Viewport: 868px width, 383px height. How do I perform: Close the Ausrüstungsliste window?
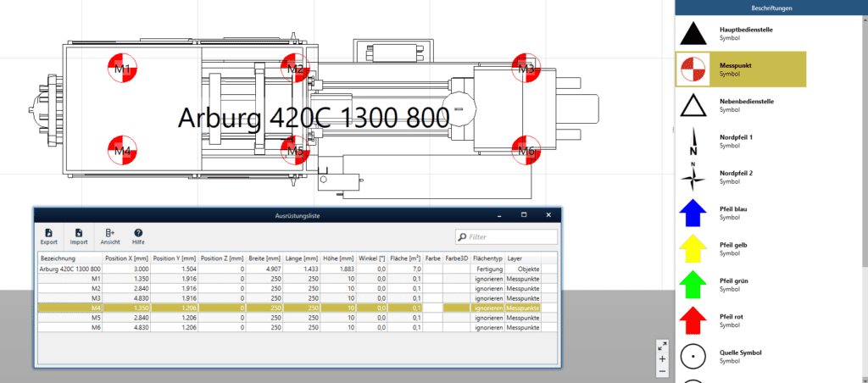point(548,214)
